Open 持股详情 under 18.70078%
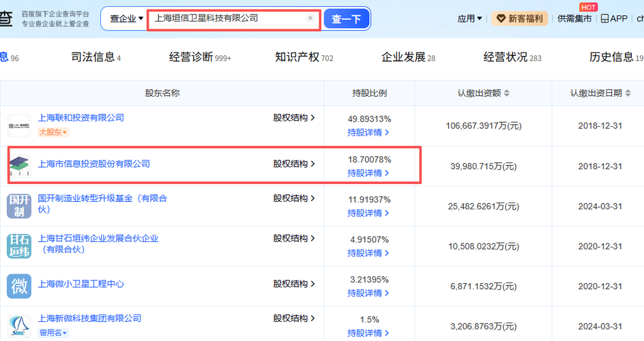The image size is (644, 341). tap(368, 173)
